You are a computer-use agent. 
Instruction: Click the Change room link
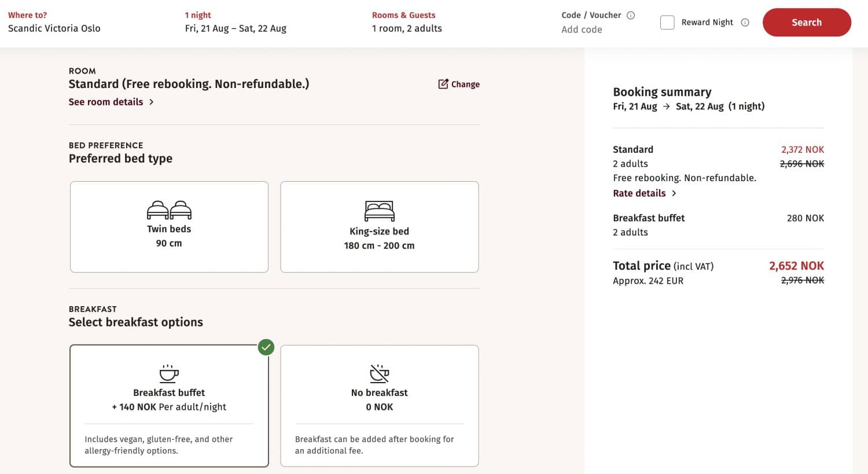coord(459,84)
